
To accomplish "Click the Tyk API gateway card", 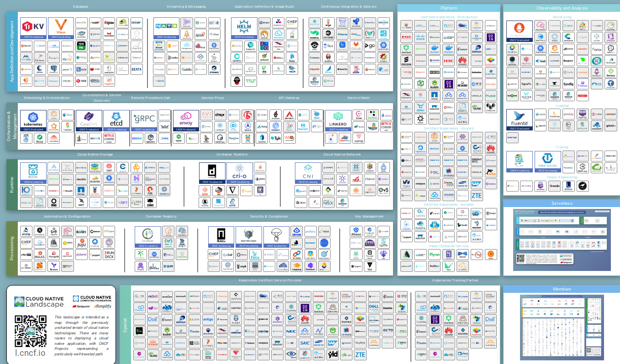I will click(x=275, y=138).
